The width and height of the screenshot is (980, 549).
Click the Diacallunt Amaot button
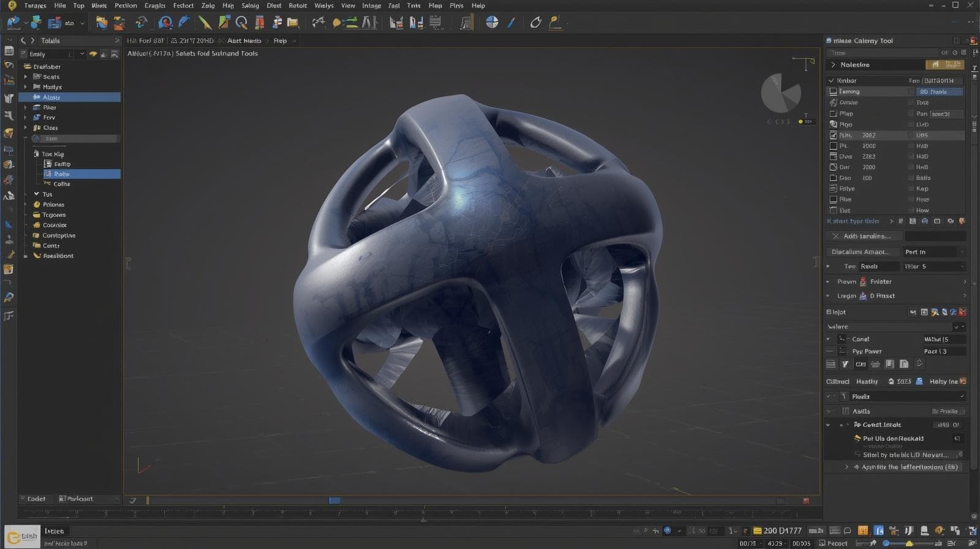click(x=861, y=252)
